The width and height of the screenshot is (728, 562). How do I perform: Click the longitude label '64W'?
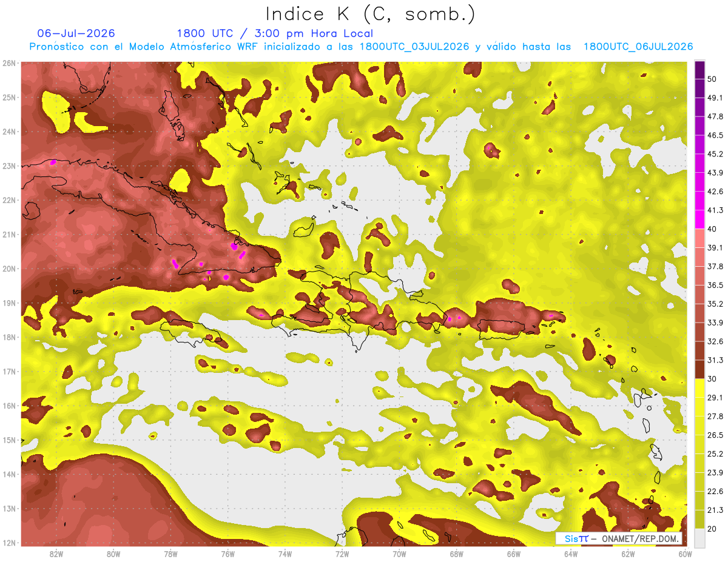tap(571, 554)
